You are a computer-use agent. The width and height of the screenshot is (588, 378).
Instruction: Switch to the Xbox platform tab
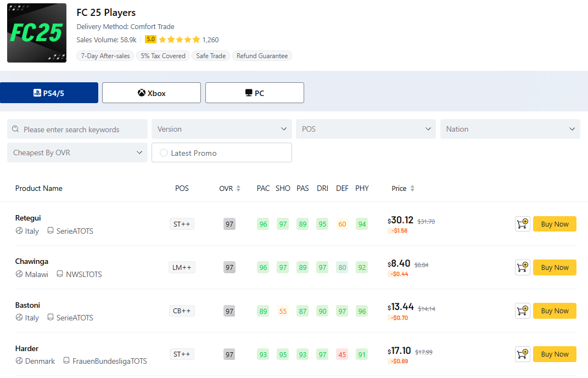152,93
